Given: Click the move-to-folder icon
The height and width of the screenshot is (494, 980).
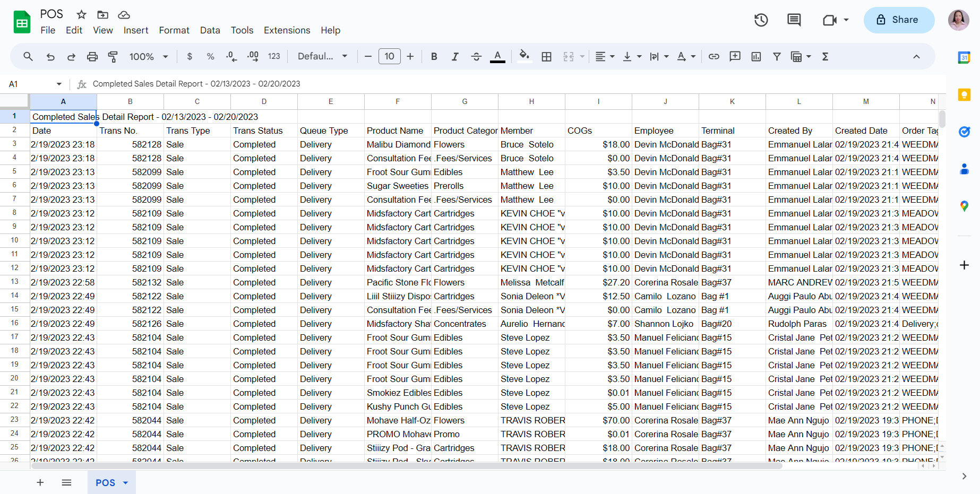Looking at the screenshot, I should [102, 14].
